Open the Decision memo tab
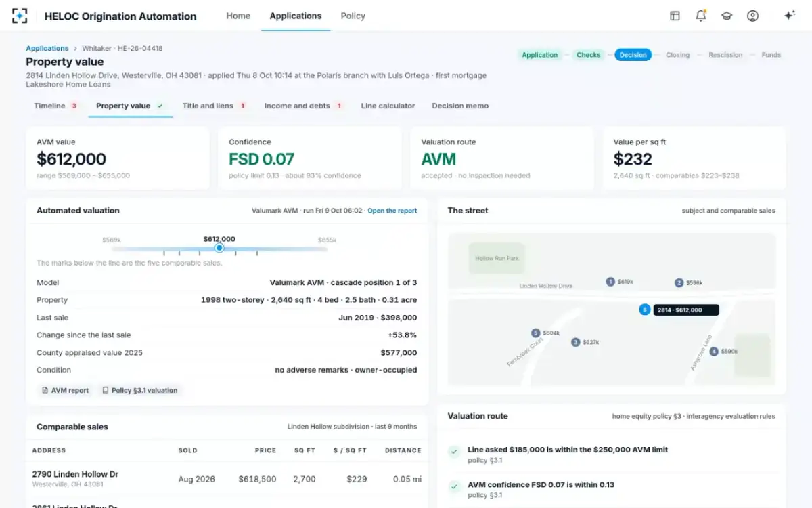The width and height of the screenshot is (812, 508). click(x=460, y=106)
